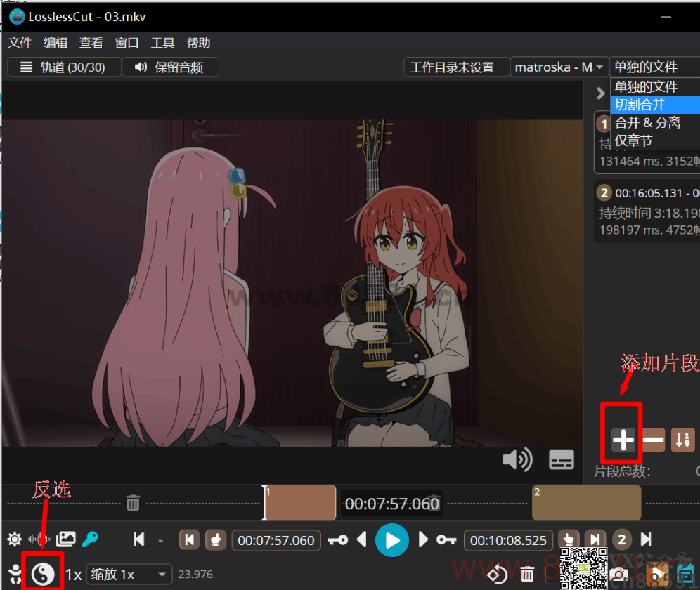Set cut end to current position
The image size is (700, 590).
pos(569,540)
